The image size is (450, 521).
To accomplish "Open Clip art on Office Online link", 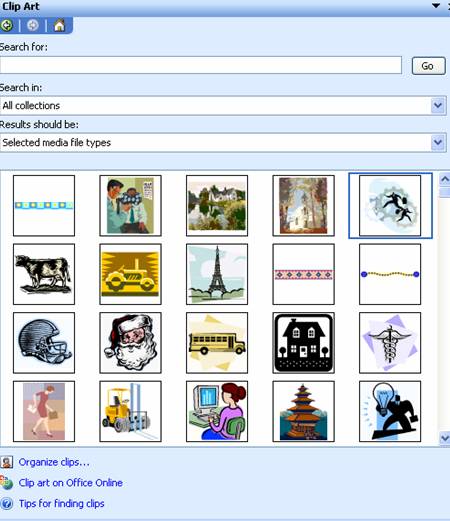I will coord(71,483).
